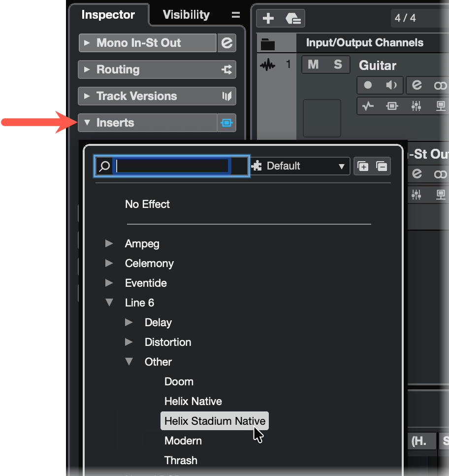Click the Routing section arrows icon
Screen dimensions: 449x476
227,69
